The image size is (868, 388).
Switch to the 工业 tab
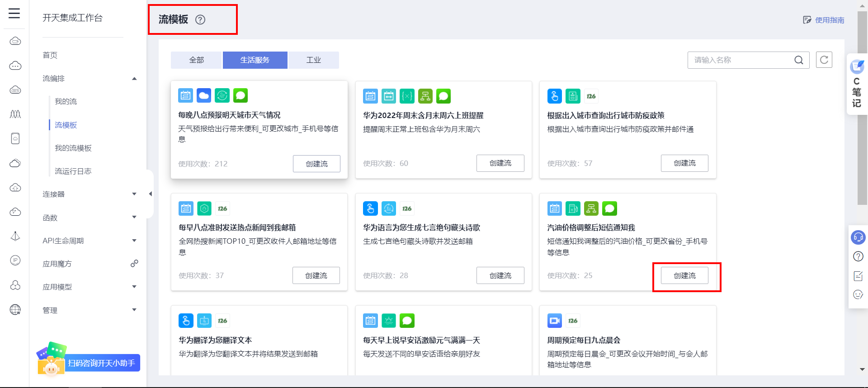pyautogui.click(x=313, y=60)
